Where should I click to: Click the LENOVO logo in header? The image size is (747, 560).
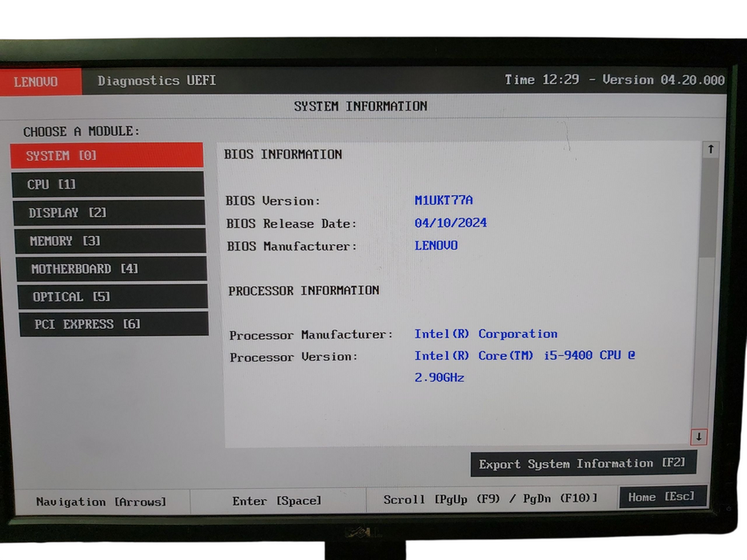(40, 82)
